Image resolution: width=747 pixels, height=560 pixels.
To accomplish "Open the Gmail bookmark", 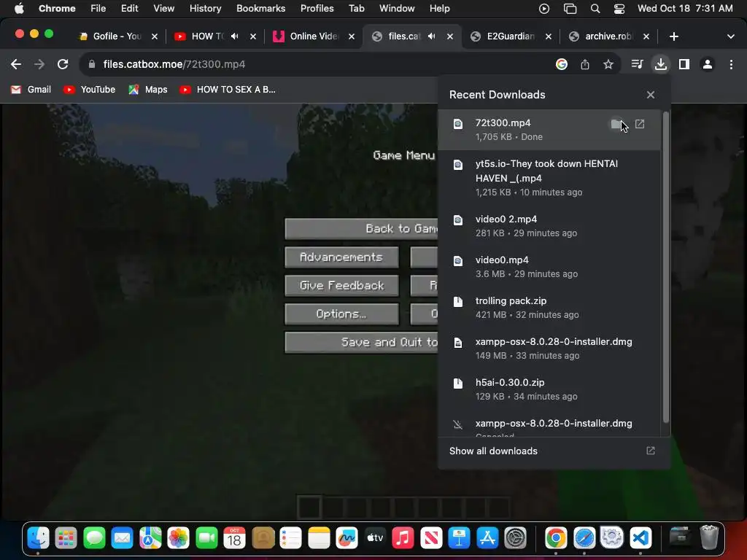I will pyautogui.click(x=31, y=90).
